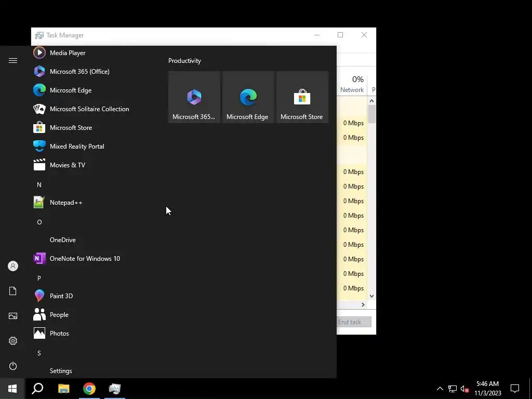Image resolution: width=532 pixels, height=399 pixels.
Task: Minimize the Task Manager window
Action: coord(317,35)
